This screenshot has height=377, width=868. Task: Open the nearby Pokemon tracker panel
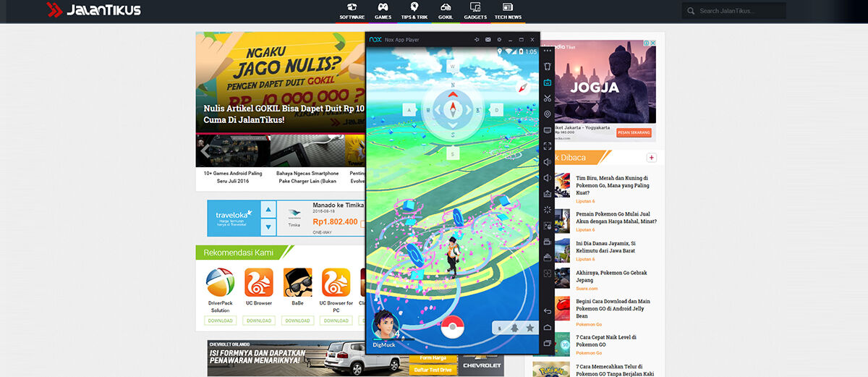516,328
